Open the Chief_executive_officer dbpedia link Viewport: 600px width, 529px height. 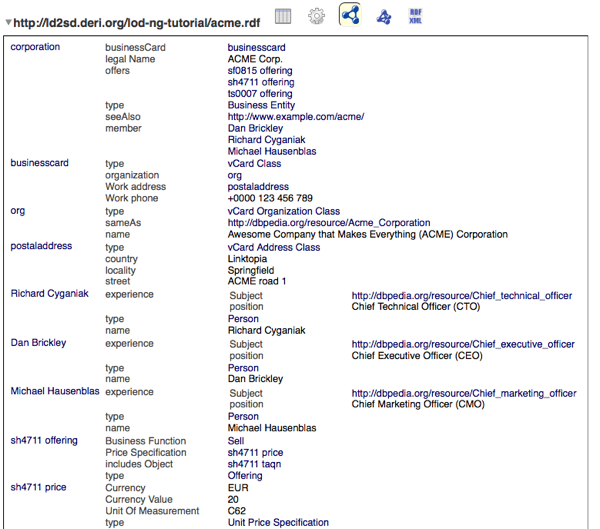point(463,344)
